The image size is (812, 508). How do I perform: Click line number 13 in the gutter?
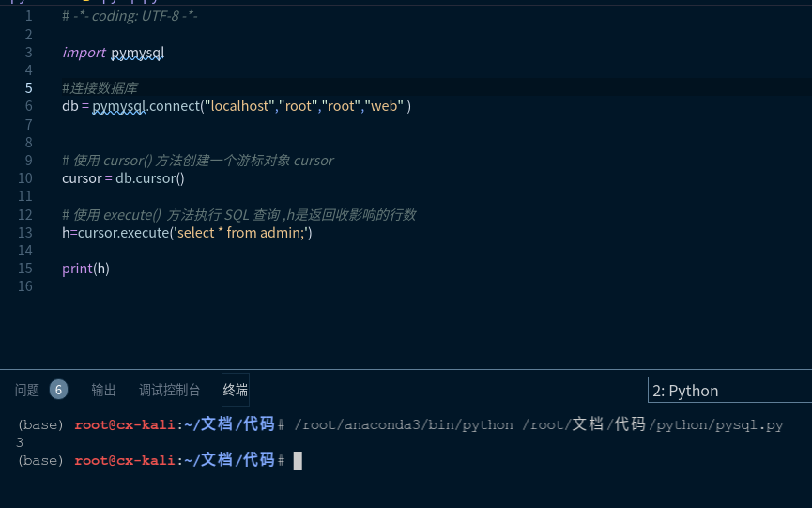pos(25,233)
